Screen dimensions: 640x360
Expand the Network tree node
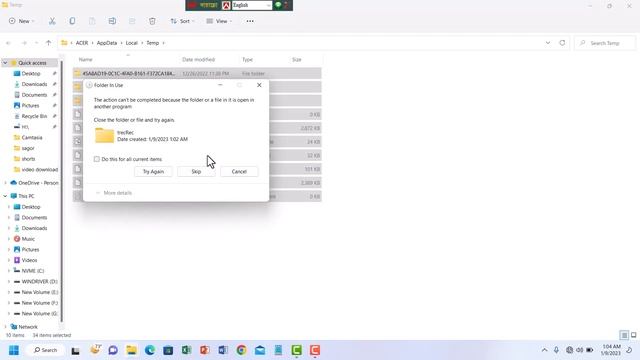point(5,327)
